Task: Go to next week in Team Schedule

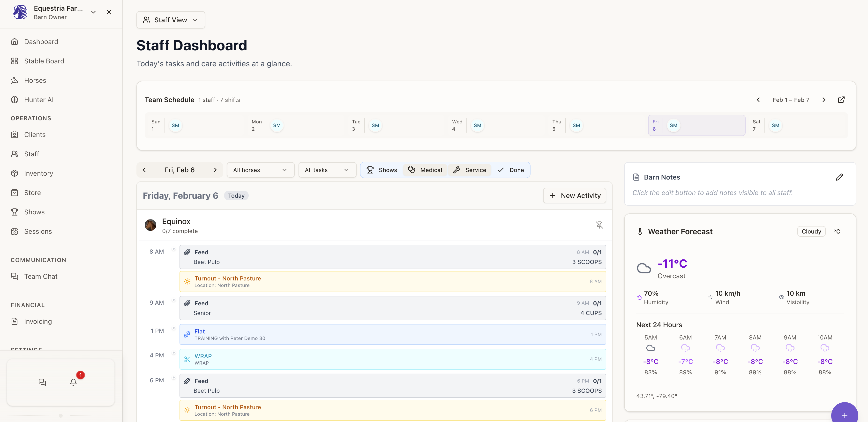Action: (823, 100)
